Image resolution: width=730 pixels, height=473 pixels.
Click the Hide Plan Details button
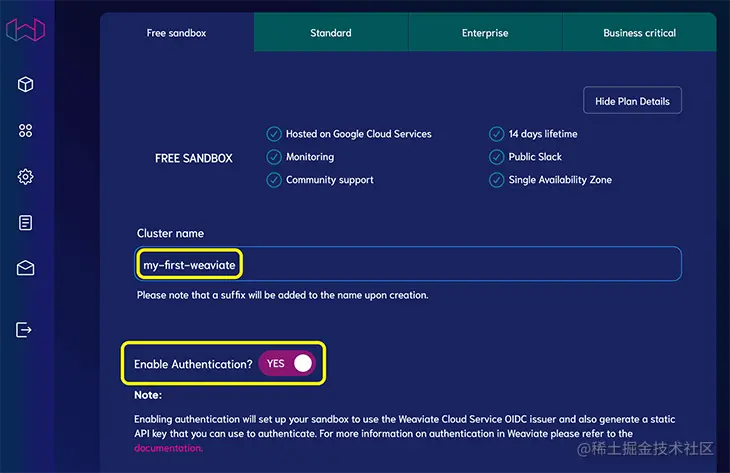pos(632,101)
